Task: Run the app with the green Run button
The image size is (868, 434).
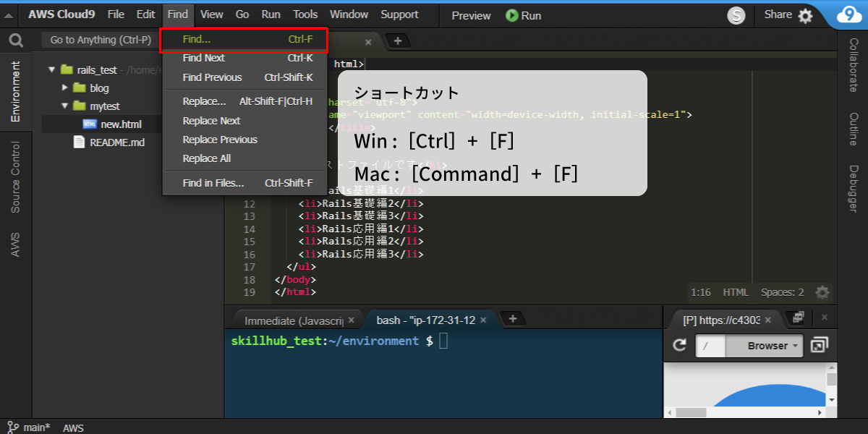Action: (x=524, y=15)
